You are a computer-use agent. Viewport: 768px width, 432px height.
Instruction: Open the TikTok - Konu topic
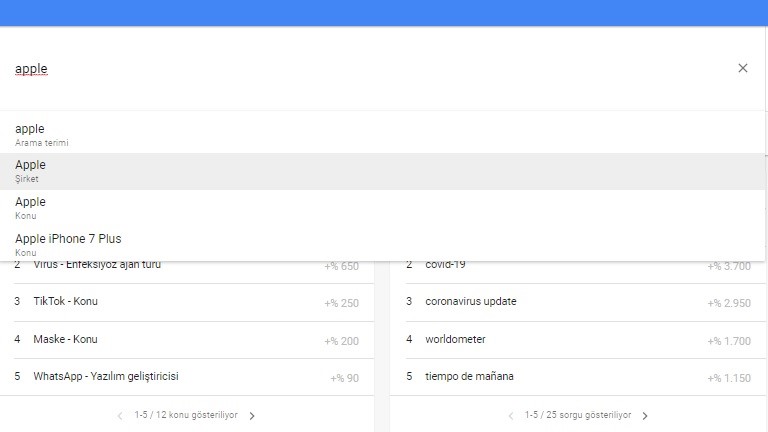click(65, 301)
